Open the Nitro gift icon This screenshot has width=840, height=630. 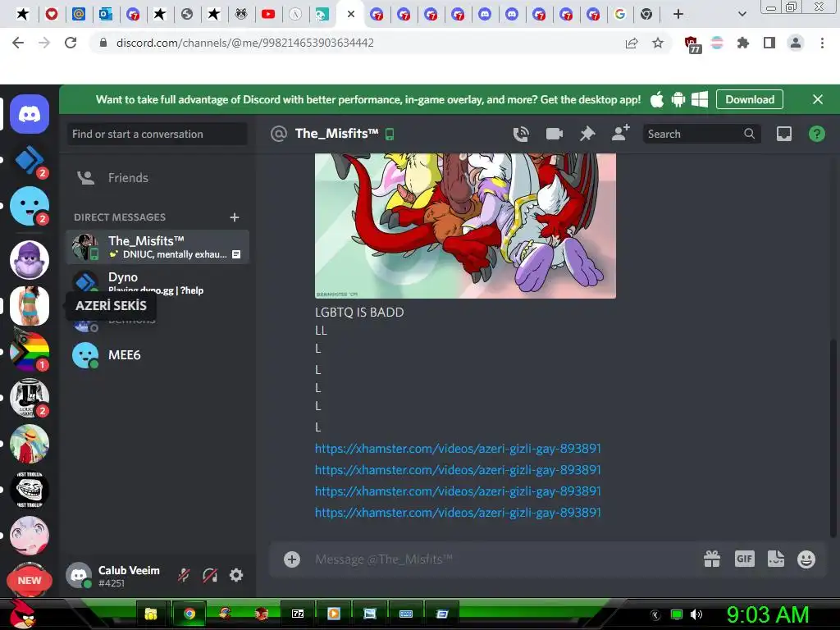pyautogui.click(x=712, y=559)
